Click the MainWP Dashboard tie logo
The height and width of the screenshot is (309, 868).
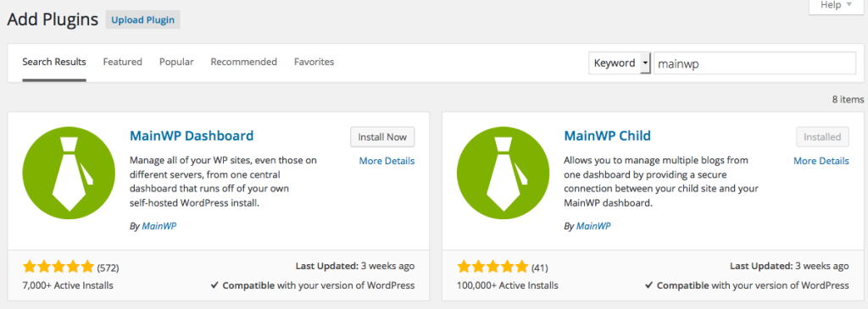(x=69, y=173)
